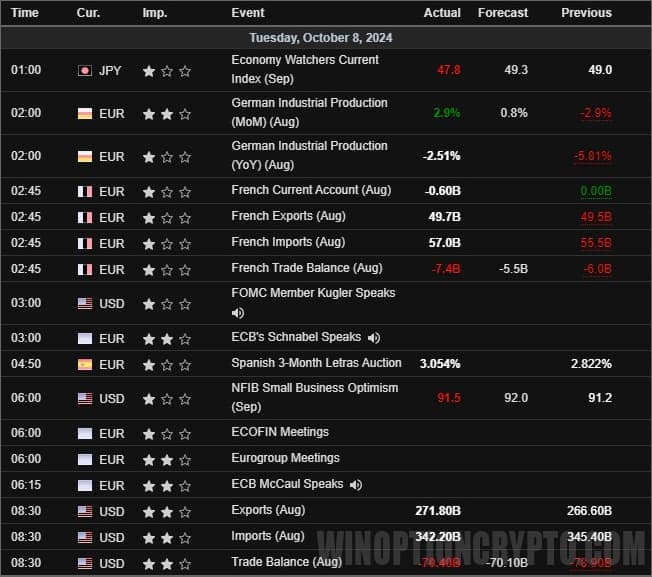Click the speaker icon beside ECB McCaul Speaks

click(x=355, y=484)
